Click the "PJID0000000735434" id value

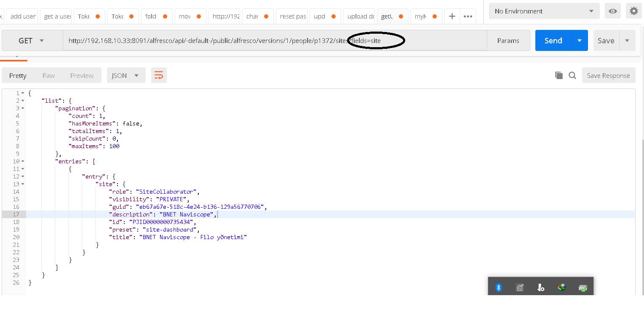pos(161,222)
